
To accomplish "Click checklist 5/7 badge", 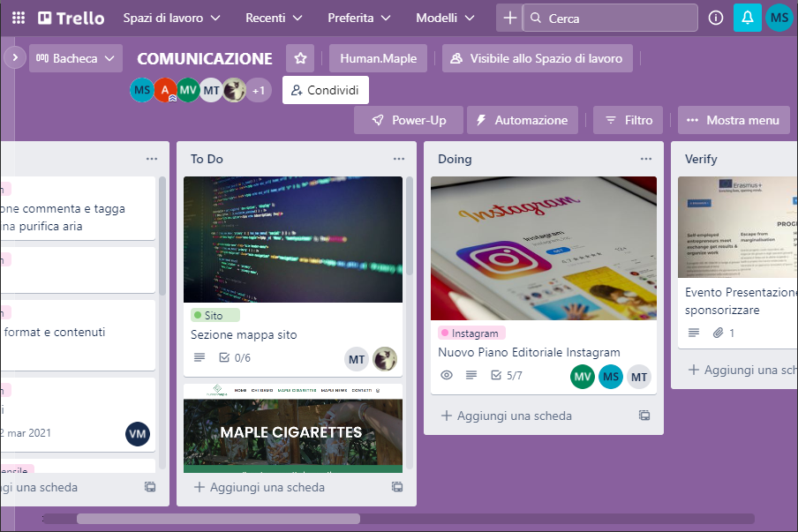I will pos(507,375).
